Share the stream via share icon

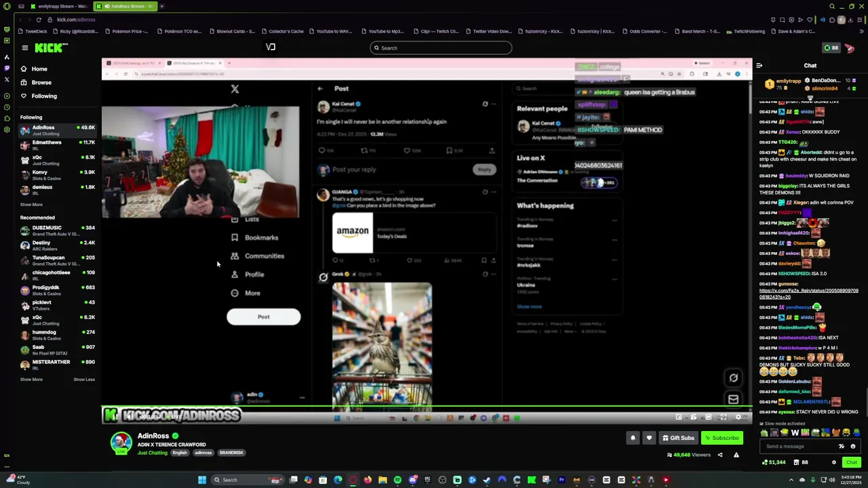720,455
